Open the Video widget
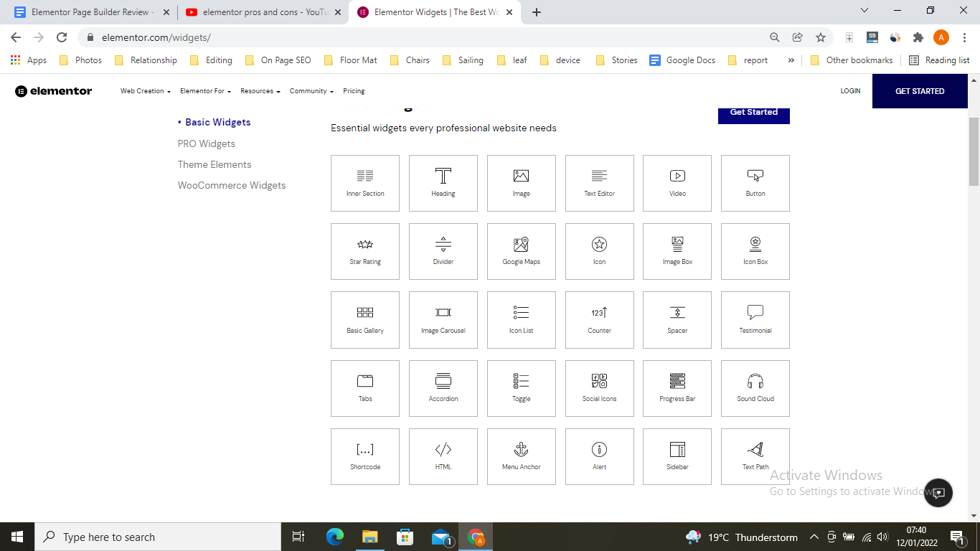This screenshot has width=980, height=551. [677, 183]
